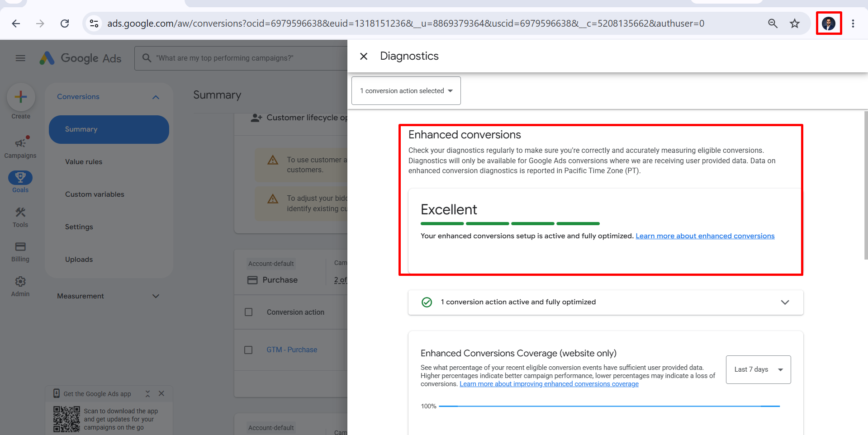Select Value rules in the Conversions menu
The width and height of the screenshot is (868, 435).
[84, 162]
